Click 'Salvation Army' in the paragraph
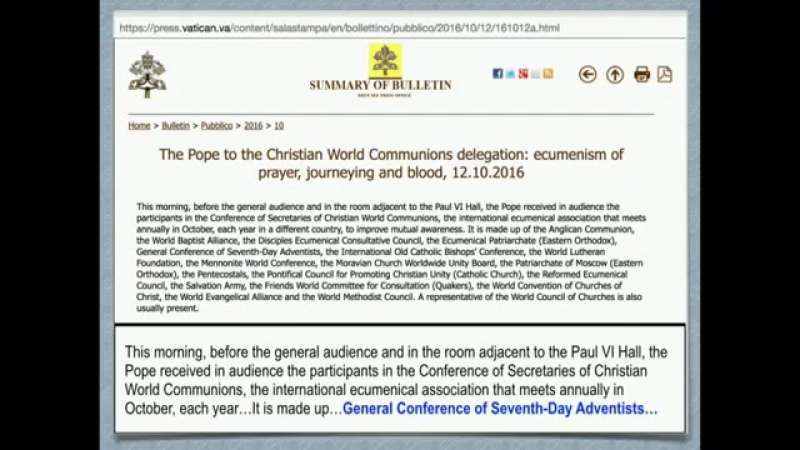The image size is (800, 450). [x=215, y=286]
